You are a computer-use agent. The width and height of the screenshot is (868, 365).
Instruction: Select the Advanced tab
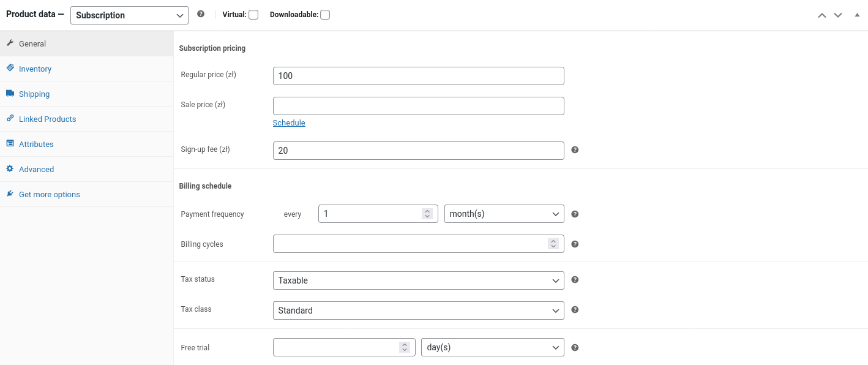coord(36,168)
